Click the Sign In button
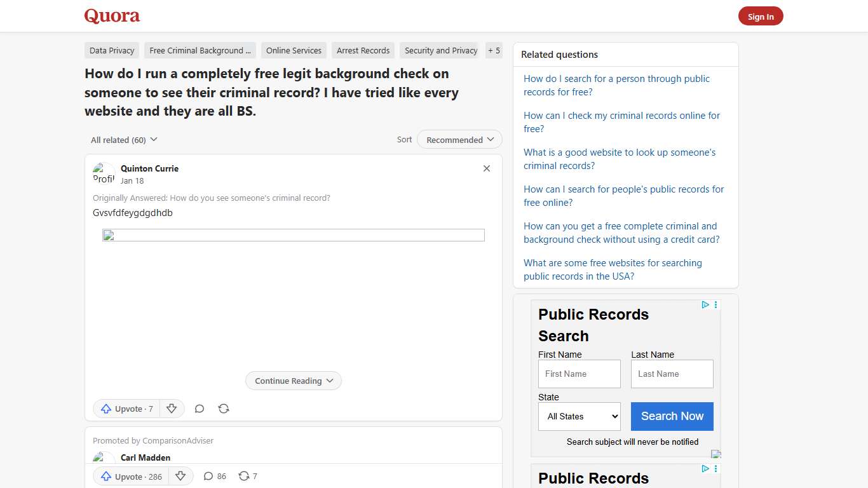 [760, 17]
